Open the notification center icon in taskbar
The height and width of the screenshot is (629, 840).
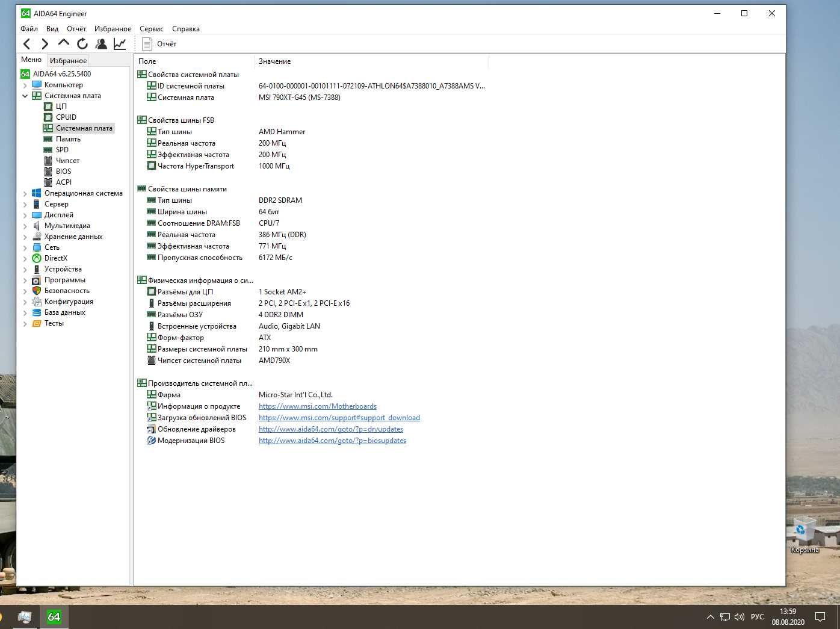[820, 617]
